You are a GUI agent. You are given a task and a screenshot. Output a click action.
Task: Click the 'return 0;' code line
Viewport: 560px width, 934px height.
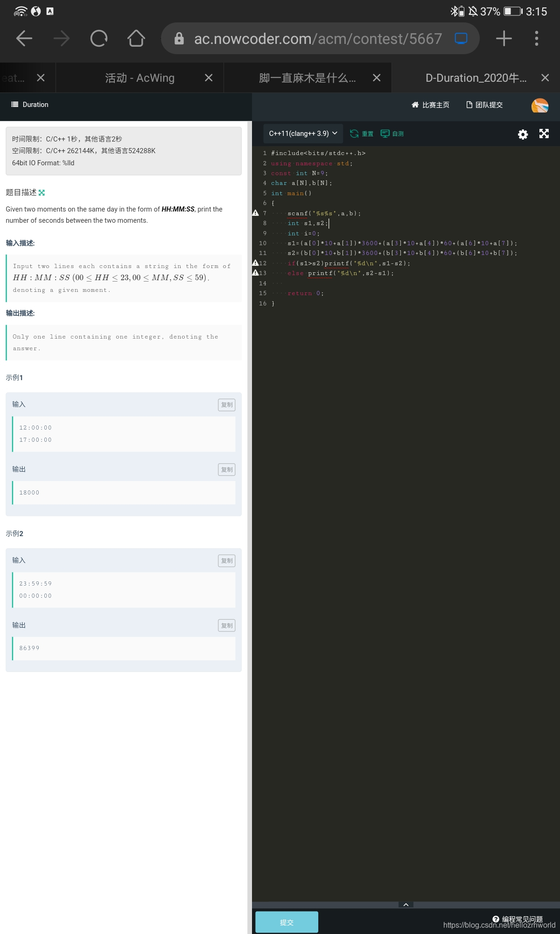[306, 293]
